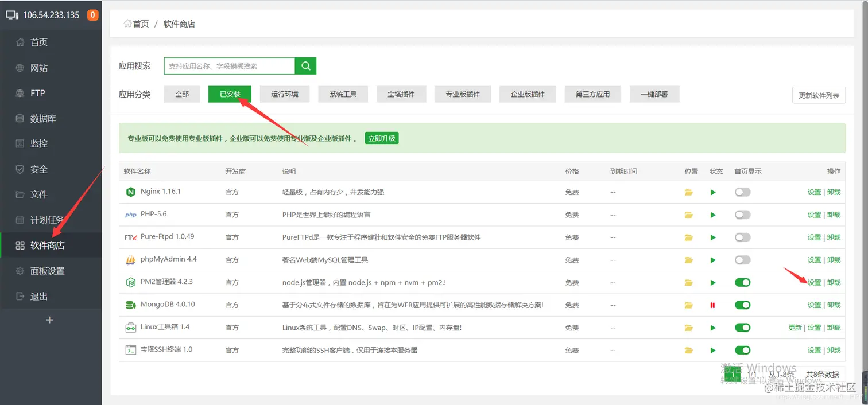
Task: Click the 首页 breadcrumb link
Action: (137, 24)
